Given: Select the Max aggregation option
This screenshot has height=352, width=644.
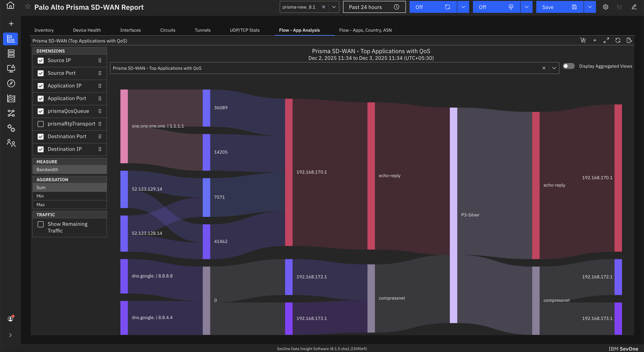Looking at the screenshot, I should coord(41,205).
